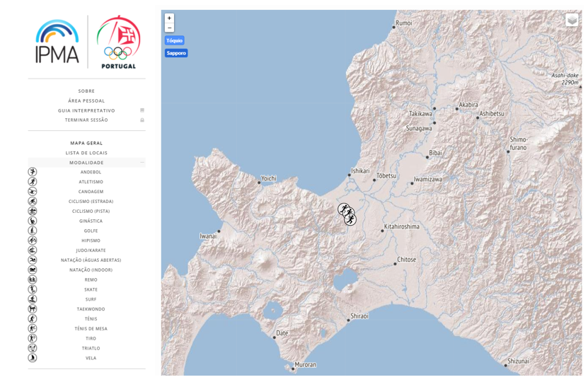Screen dimensions: 588x382
Task: Click the Natação (Indoor) icon
Action: (33, 270)
